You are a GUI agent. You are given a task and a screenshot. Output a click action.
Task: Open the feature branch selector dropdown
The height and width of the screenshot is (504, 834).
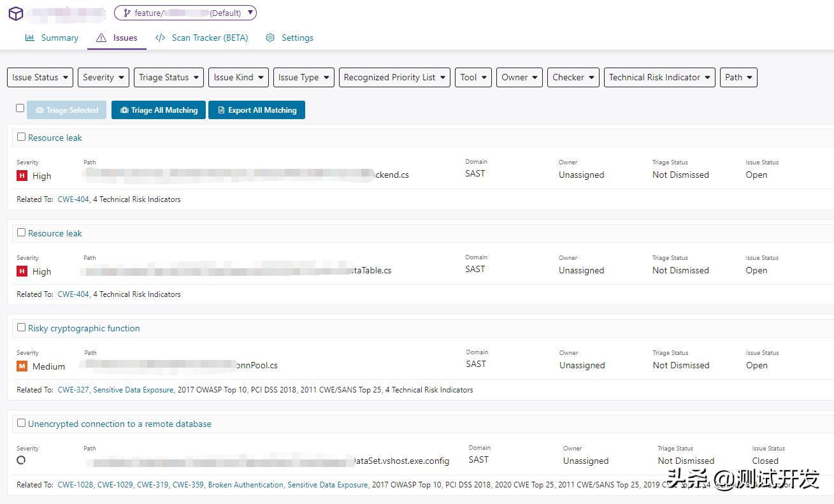click(x=185, y=13)
